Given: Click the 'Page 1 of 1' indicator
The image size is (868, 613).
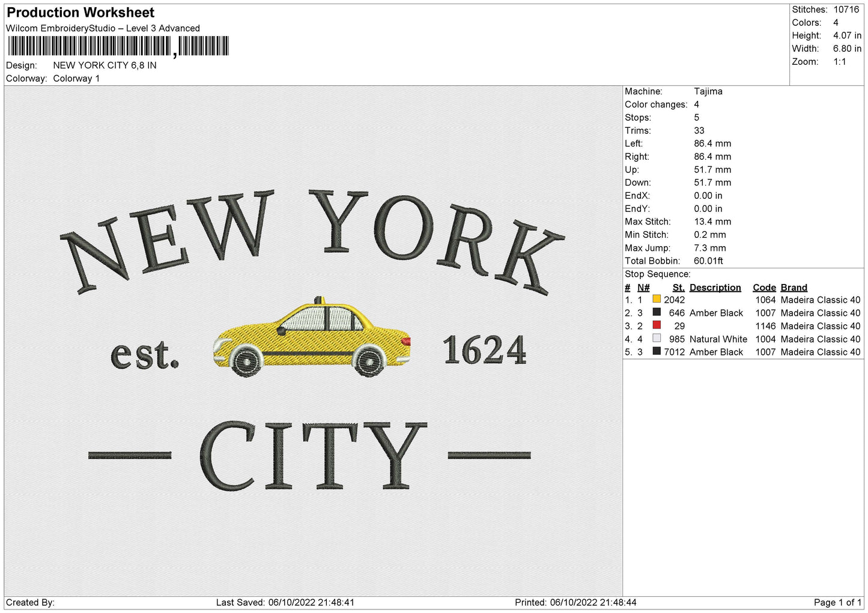Looking at the screenshot, I should click(837, 602).
